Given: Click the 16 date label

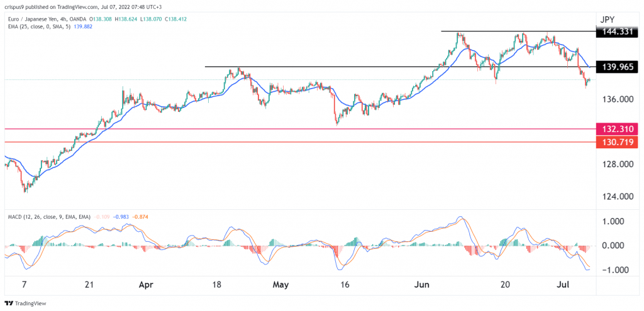Looking at the screenshot, I should pyautogui.click(x=344, y=284).
